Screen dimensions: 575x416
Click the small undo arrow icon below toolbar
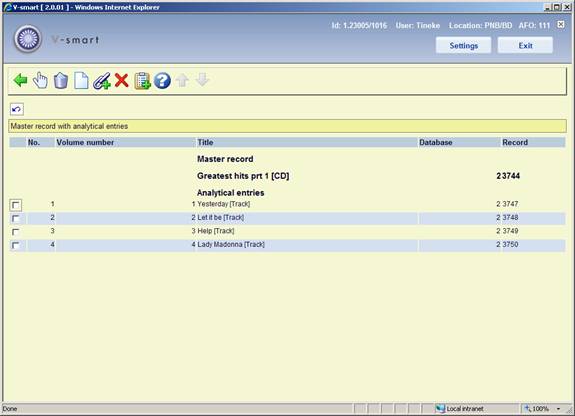pyautogui.click(x=17, y=109)
